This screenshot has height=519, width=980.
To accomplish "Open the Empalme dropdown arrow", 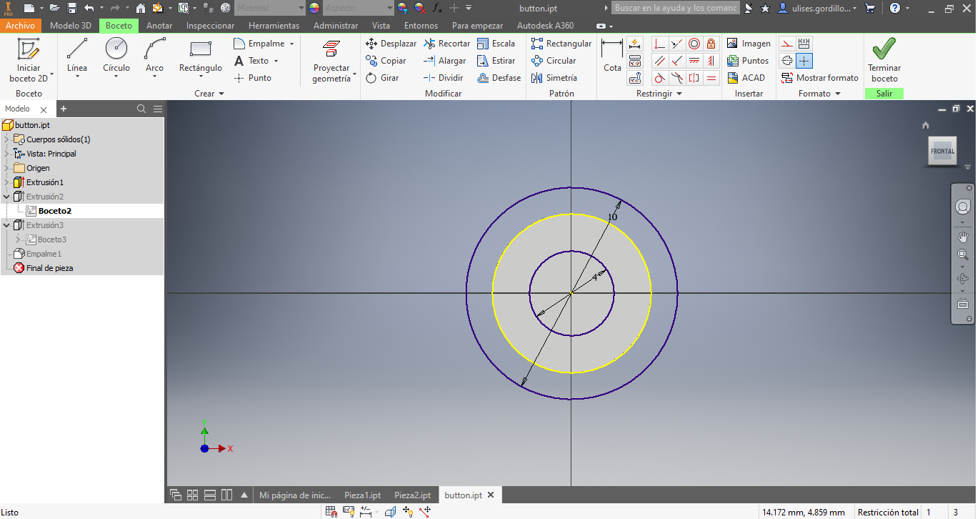I will click(291, 44).
